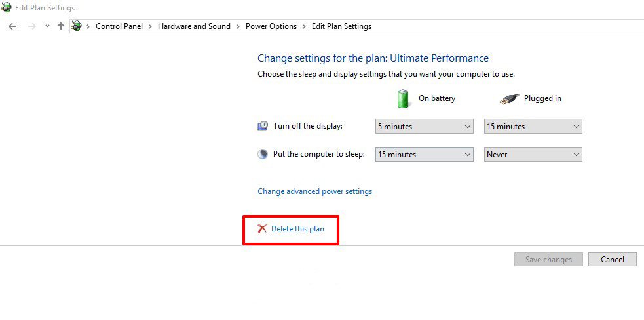Click the Delete this plan link
The width and height of the screenshot is (644, 320).
297,229
